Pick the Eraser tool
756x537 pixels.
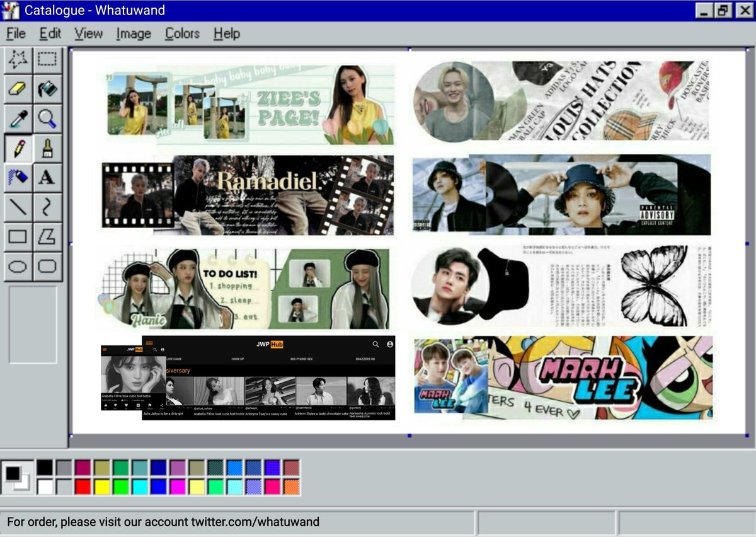[18, 89]
